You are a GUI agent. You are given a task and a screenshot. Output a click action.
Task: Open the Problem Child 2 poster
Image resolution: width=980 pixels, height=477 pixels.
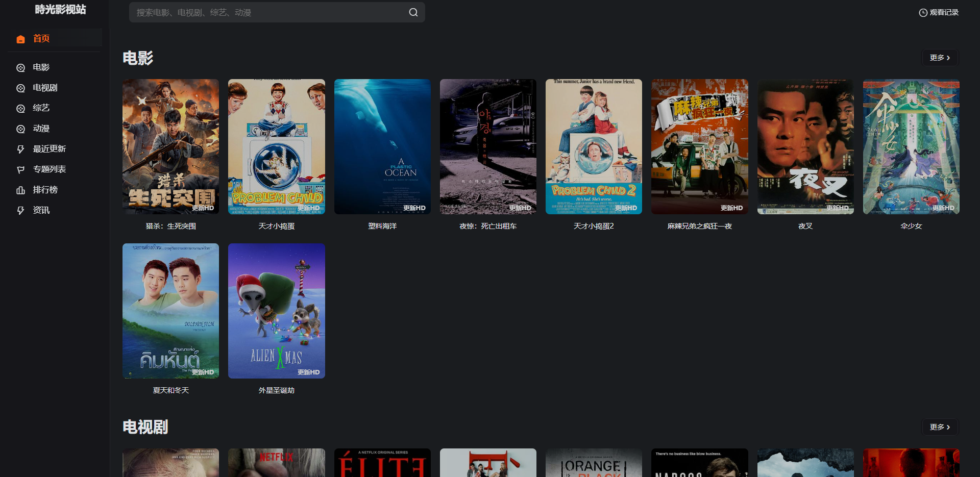pyautogui.click(x=594, y=146)
